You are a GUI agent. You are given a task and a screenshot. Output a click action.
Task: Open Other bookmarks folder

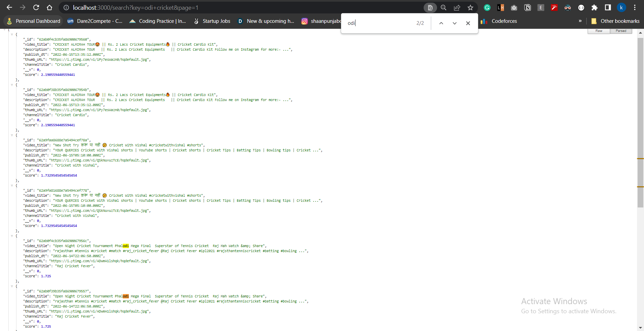click(x=615, y=21)
